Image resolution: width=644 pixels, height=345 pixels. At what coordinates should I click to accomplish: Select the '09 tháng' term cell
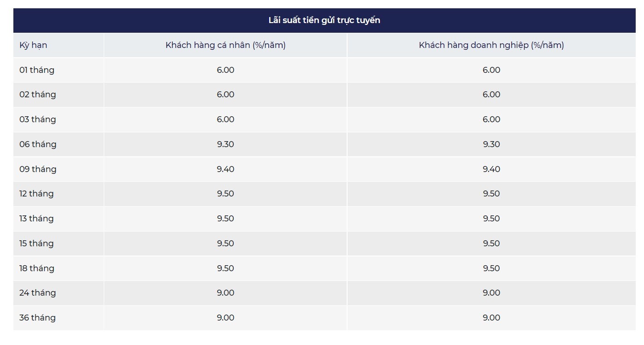point(38,169)
